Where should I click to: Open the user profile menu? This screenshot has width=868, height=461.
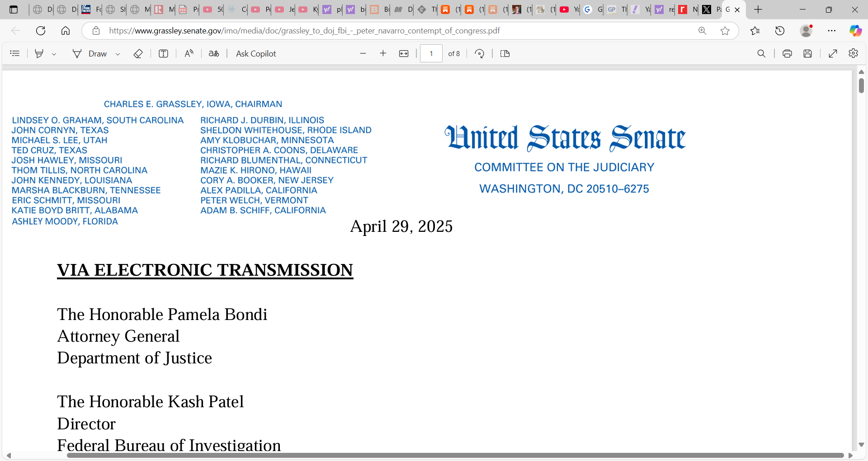pos(807,31)
